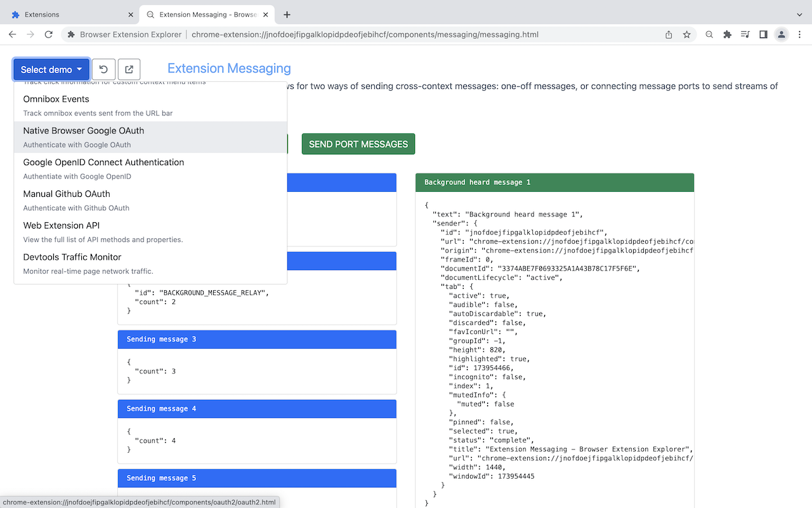Click the share icon in the address bar

click(669, 34)
